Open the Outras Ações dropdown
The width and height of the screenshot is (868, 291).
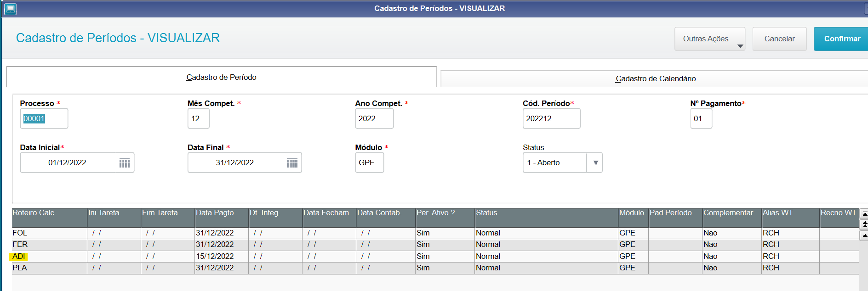710,39
